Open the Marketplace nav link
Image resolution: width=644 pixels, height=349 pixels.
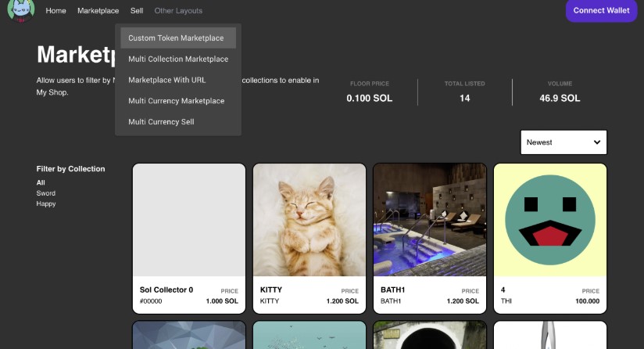(98, 11)
